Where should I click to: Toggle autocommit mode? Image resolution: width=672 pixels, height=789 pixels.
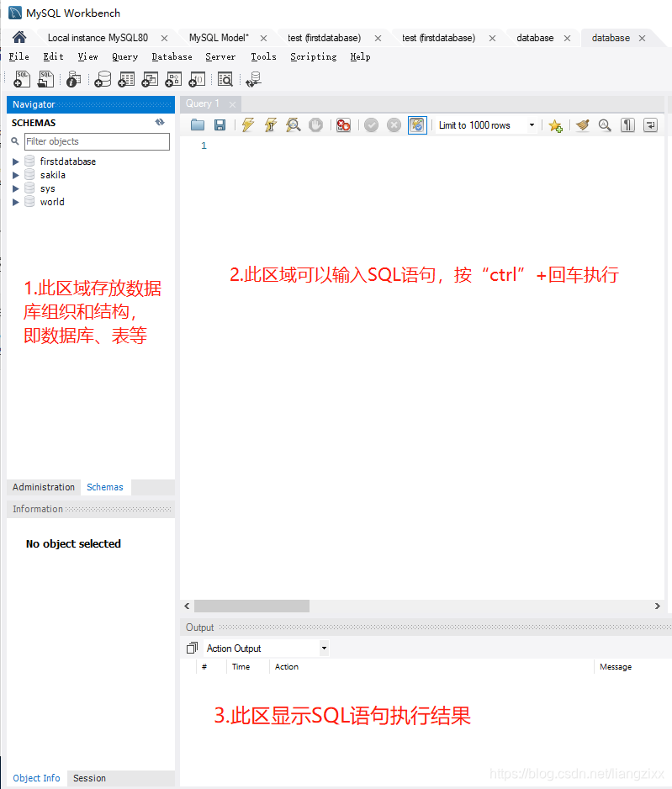(x=417, y=124)
